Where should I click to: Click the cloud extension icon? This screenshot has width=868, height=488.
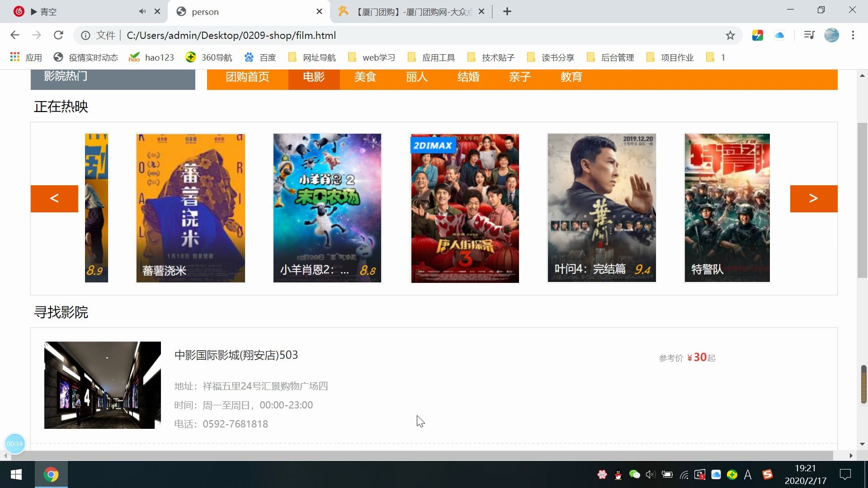779,35
